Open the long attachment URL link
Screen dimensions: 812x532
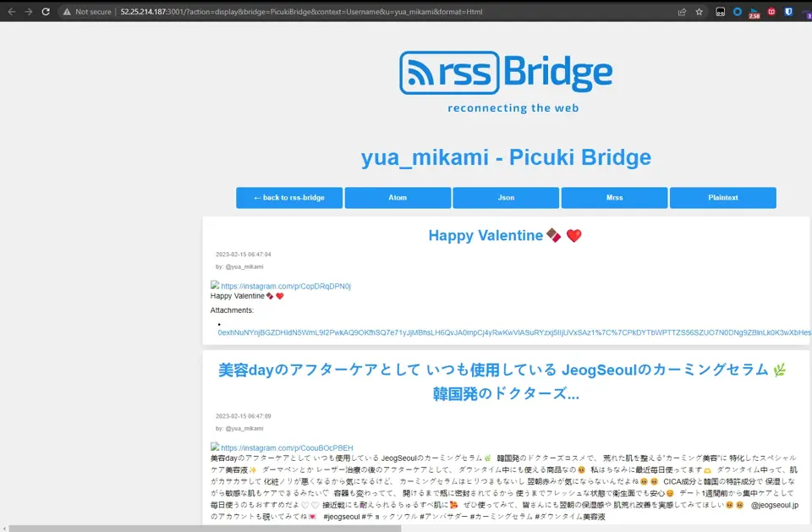[x=514, y=332]
